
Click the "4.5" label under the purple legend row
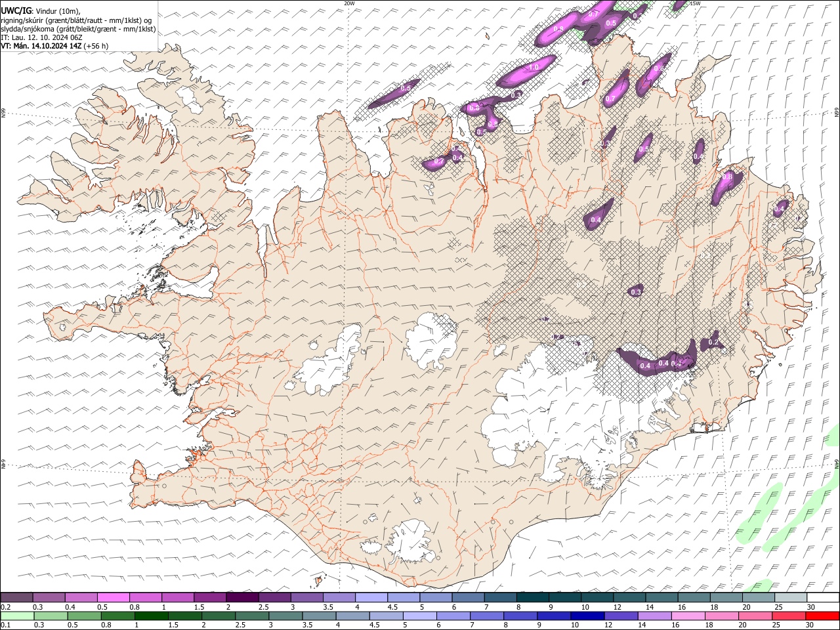392,607
